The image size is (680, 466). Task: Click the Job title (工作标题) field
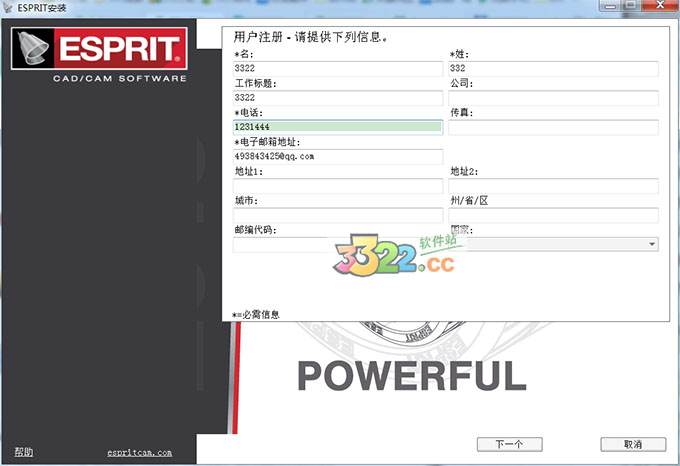(x=338, y=98)
